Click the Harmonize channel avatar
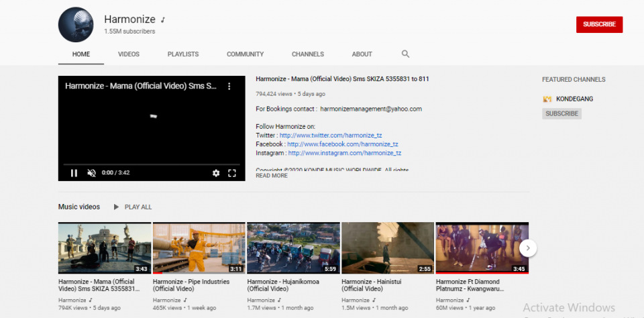Screen dimensions: 644x318 click(76, 25)
